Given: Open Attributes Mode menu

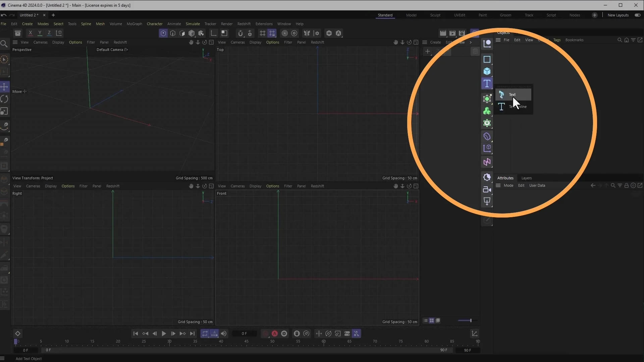Looking at the screenshot, I should 508,185.
